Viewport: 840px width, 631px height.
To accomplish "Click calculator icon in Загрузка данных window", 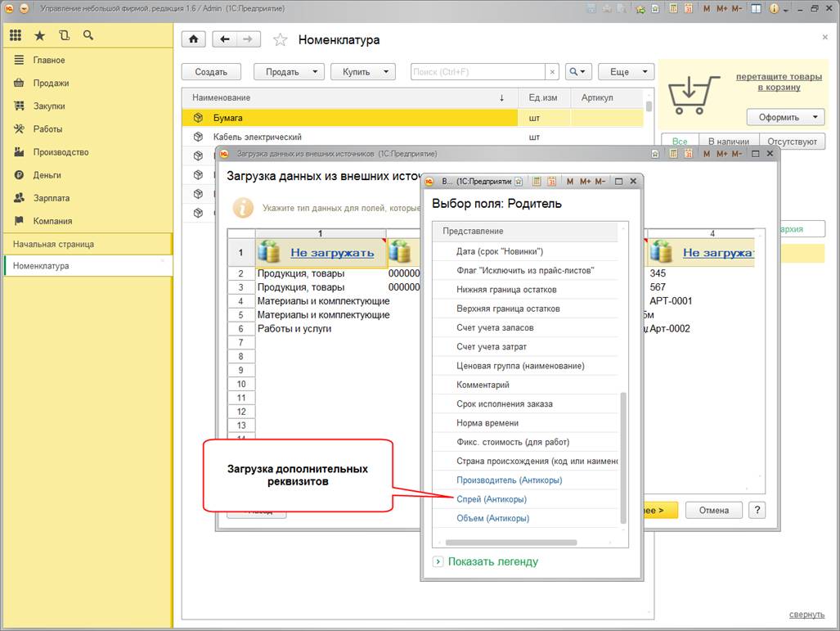I will pyautogui.click(x=673, y=154).
